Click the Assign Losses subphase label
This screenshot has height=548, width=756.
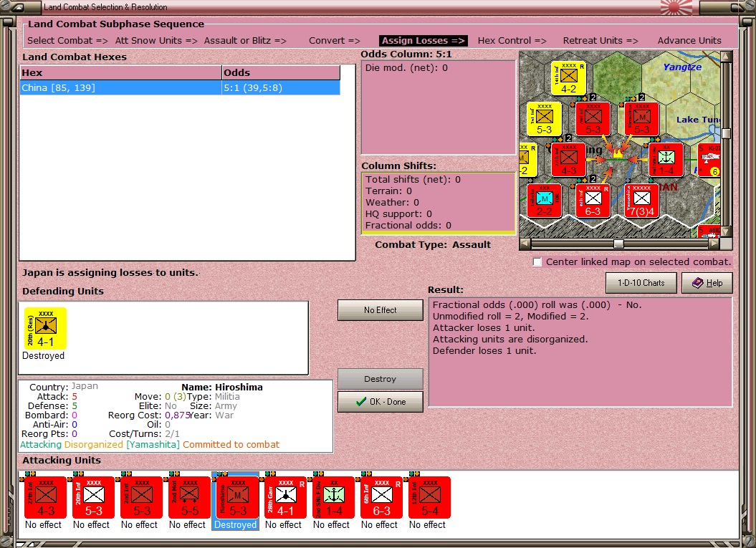(424, 41)
